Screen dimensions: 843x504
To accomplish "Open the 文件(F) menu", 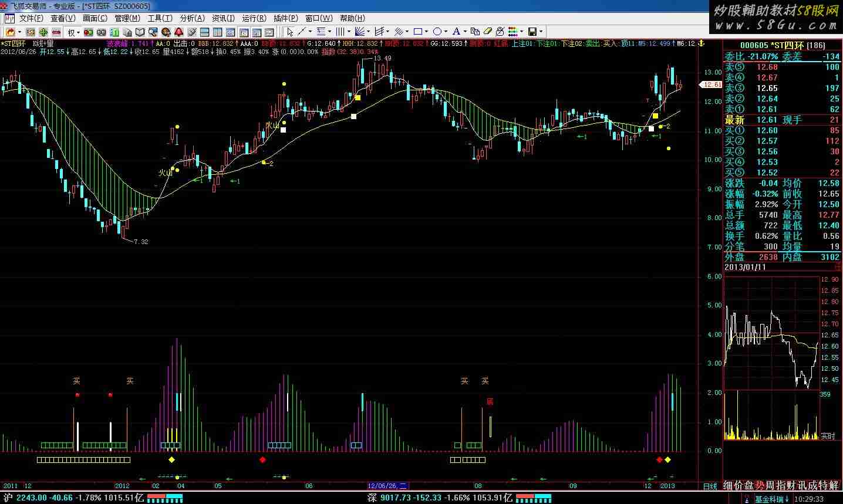I will [x=31, y=19].
